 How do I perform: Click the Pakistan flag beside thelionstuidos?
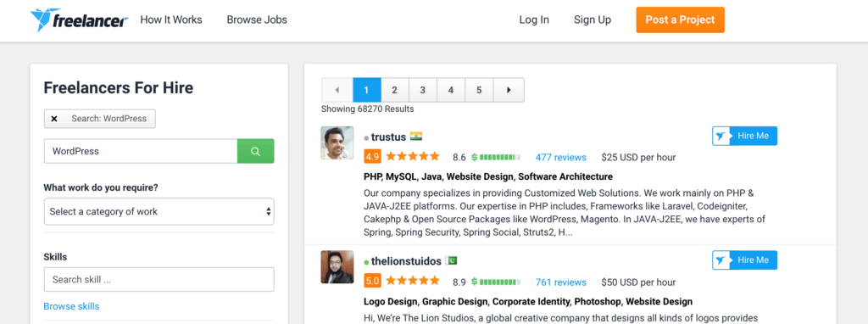(451, 261)
